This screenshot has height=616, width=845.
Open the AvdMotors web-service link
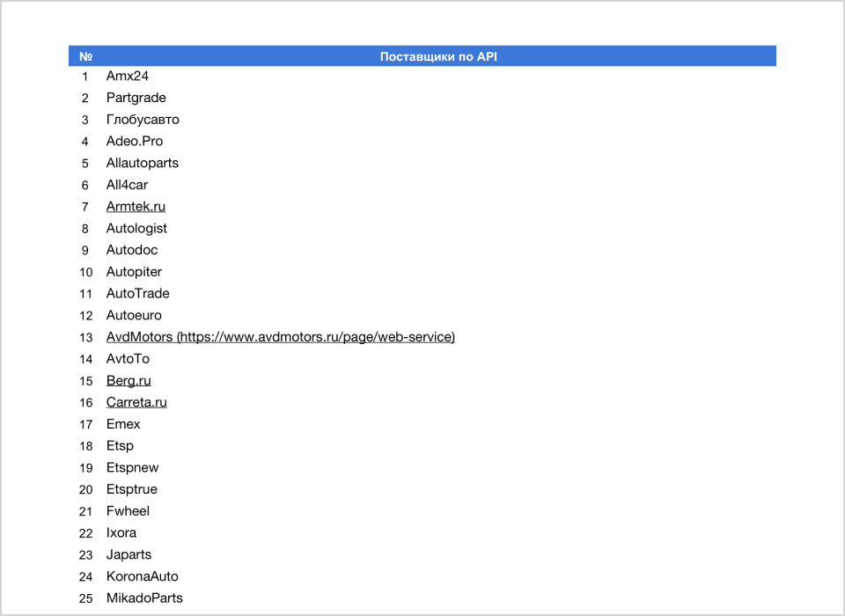[280, 337]
